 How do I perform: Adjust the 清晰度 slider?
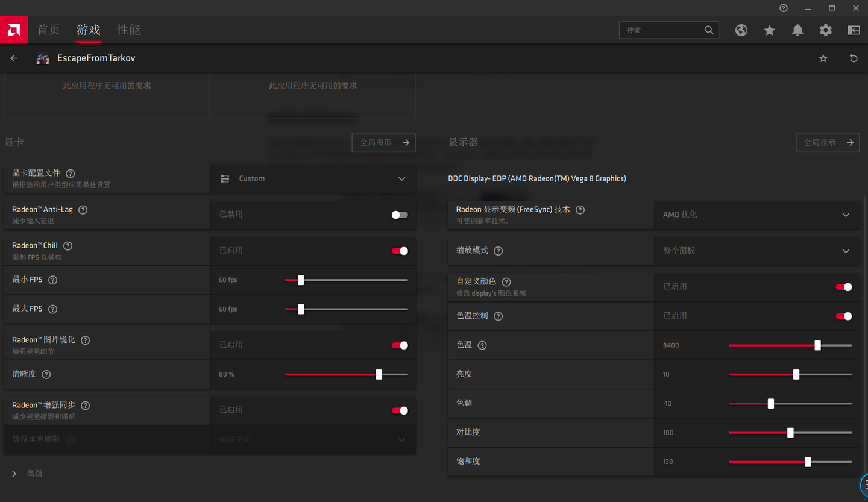click(x=346, y=374)
